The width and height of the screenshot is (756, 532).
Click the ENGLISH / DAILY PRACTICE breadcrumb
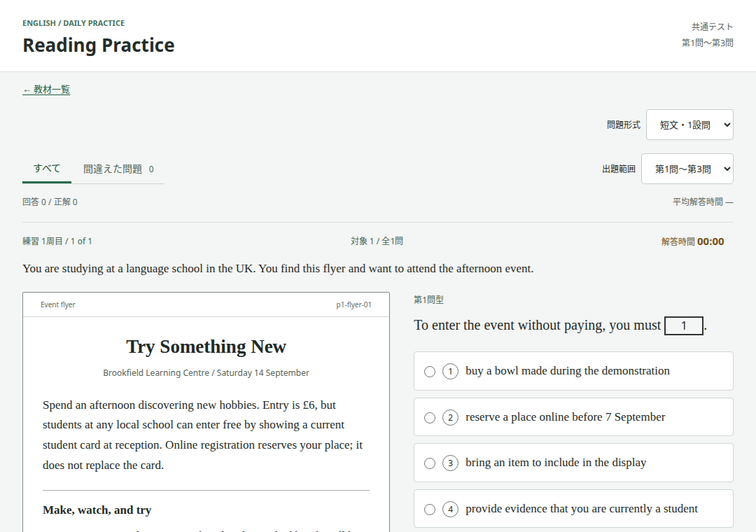[x=73, y=23]
